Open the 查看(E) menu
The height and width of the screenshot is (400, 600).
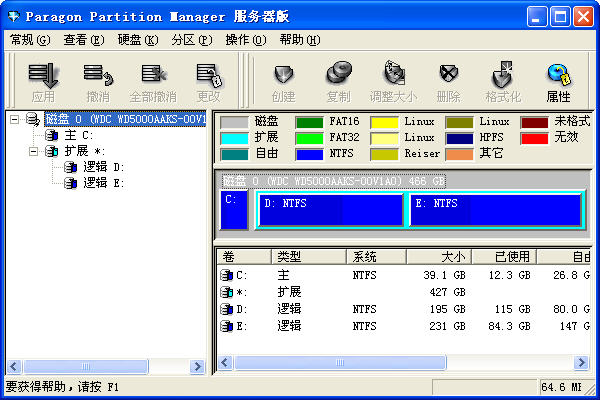pos(84,40)
